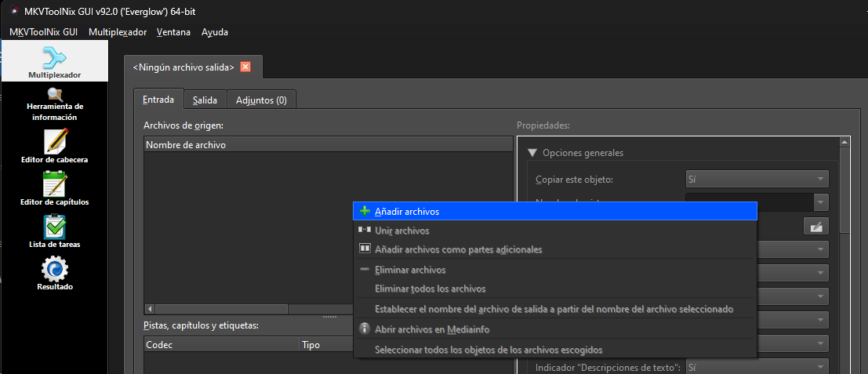
Task: Click the Nombre de archivo column header
Action: pyautogui.click(x=329, y=145)
